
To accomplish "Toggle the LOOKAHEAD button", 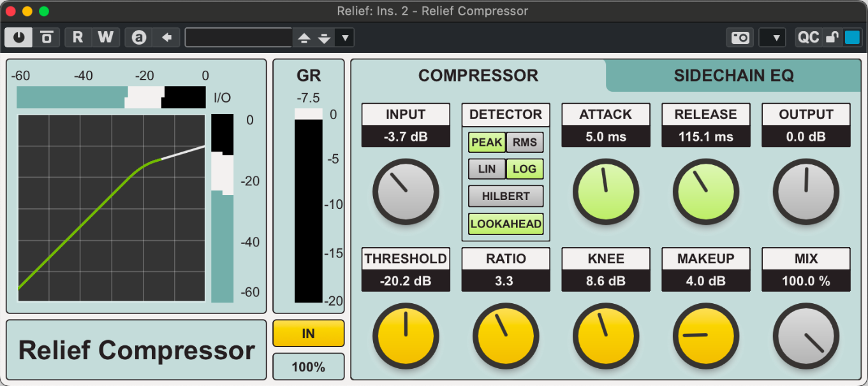I will (506, 224).
